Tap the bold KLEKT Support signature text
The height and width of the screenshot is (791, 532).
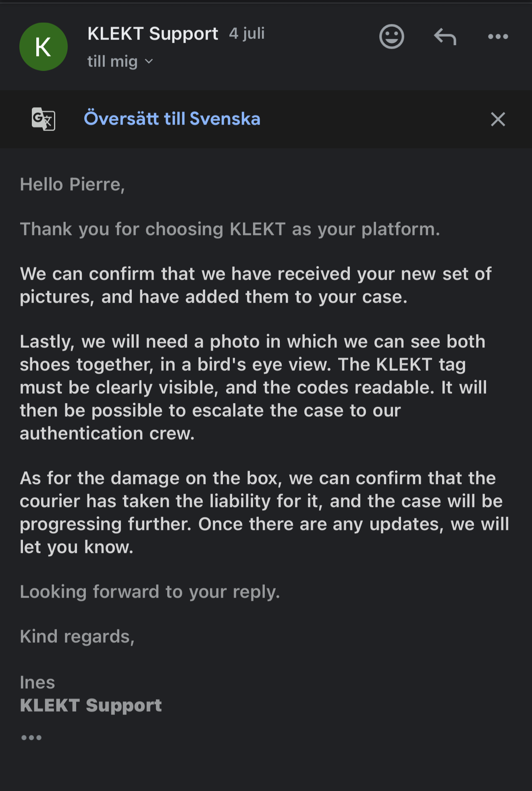(91, 706)
